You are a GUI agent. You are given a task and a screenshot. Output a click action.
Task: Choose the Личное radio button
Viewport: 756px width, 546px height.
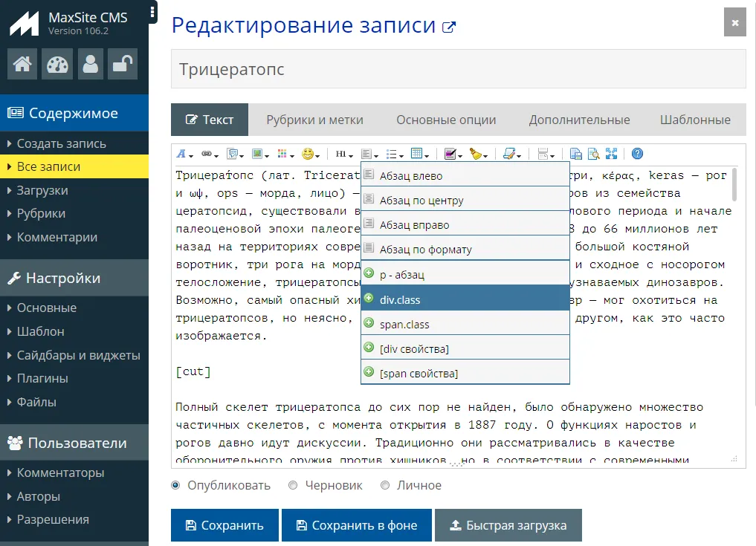coord(385,485)
